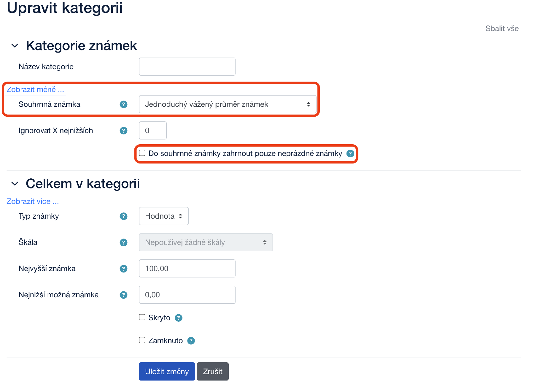Image resolution: width=534 pixels, height=392 pixels.
Task: Focus the Nejvyšší známka field
Action: point(187,269)
